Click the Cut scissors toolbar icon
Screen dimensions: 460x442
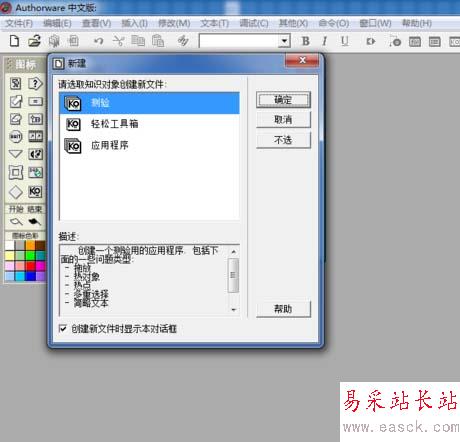click(118, 41)
